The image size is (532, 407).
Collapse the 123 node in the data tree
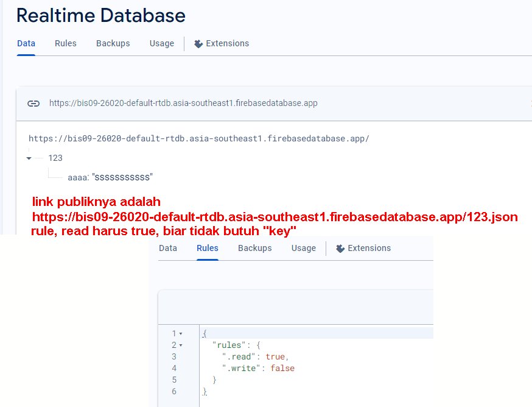[x=29, y=158]
